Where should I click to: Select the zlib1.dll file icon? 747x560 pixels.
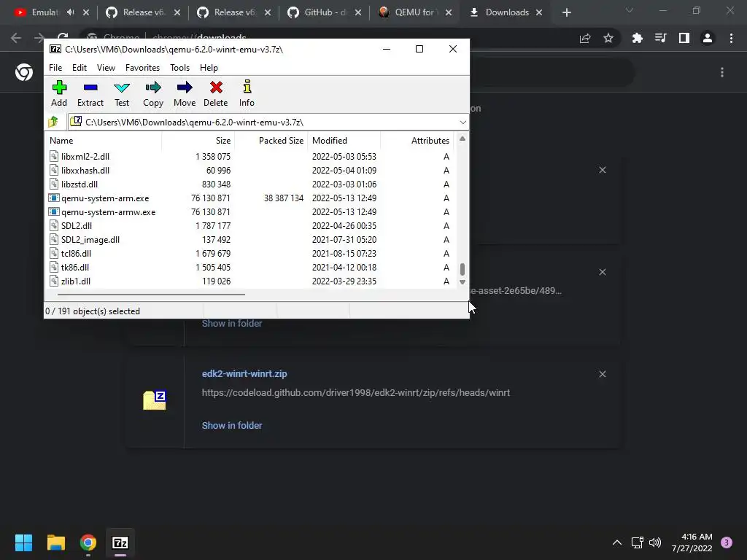(54, 281)
